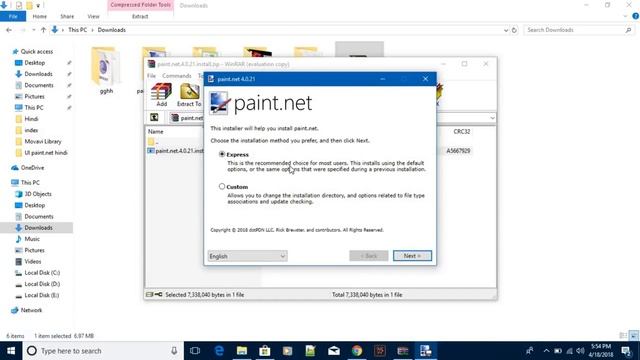The height and width of the screenshot is (360, 640).
Task: Click the Next button in installer
Action: (412, 256)
